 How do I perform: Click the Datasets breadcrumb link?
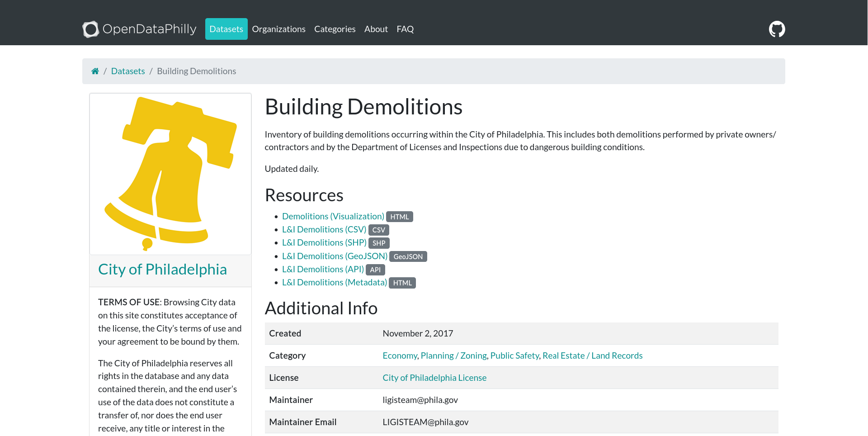click(x=128, y=71)
